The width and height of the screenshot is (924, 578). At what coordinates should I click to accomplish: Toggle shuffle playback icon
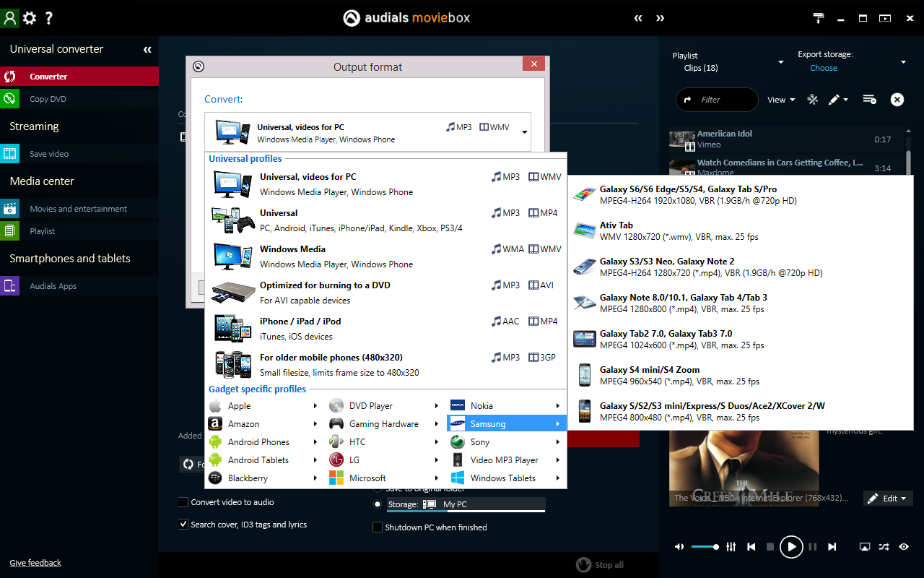coord(884,547)
